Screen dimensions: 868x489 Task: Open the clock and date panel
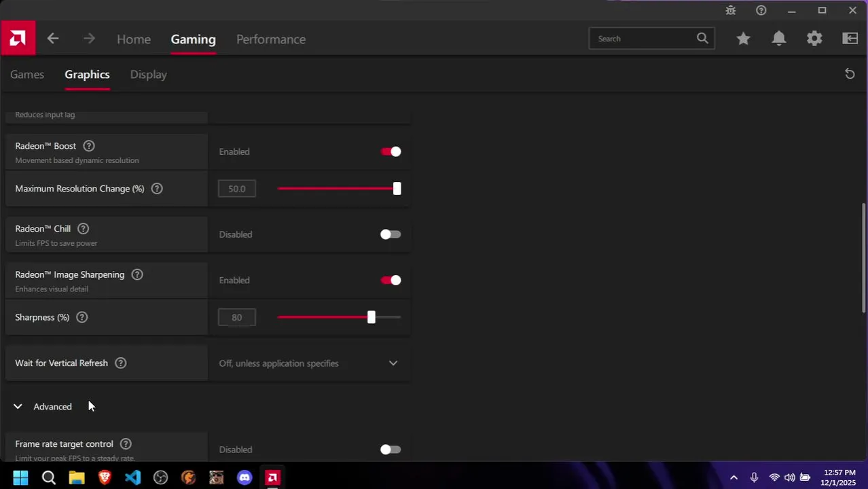(839, 477)
